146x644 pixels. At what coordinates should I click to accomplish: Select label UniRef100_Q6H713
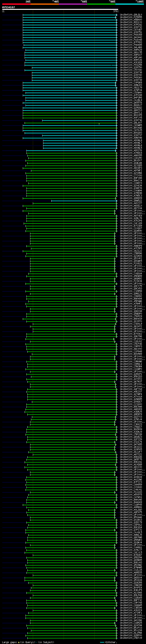(131, 110)
